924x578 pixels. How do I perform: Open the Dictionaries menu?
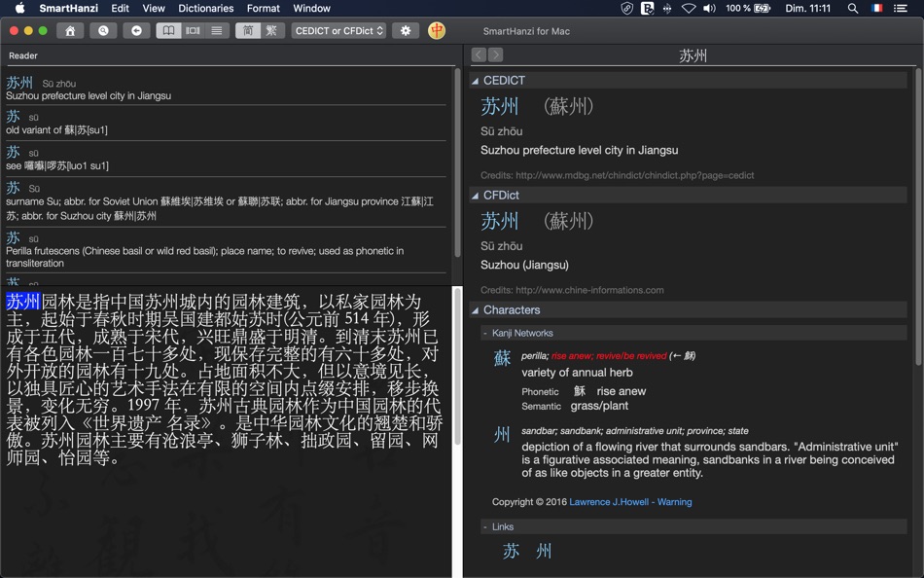(206, 8)
